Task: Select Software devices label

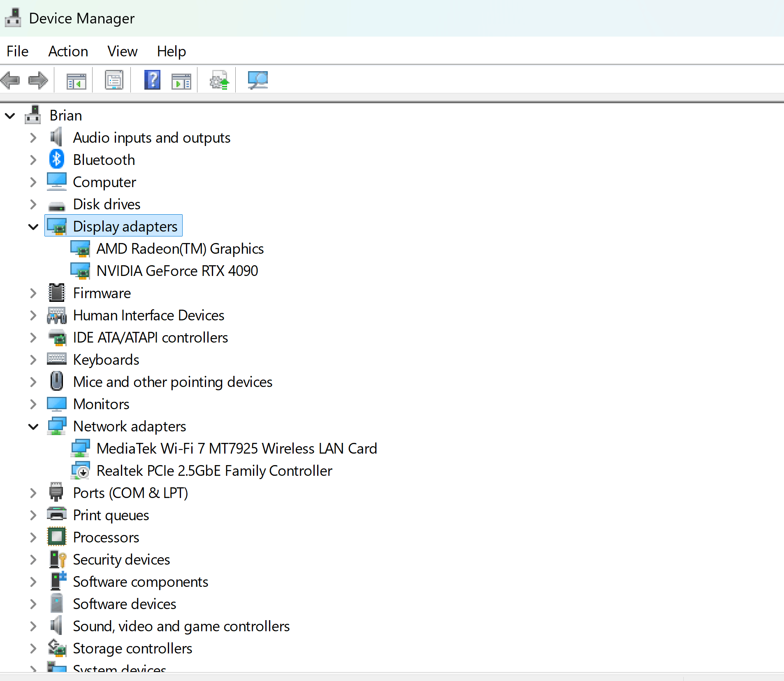Action: pyautogui.click(x=125, y=604)
